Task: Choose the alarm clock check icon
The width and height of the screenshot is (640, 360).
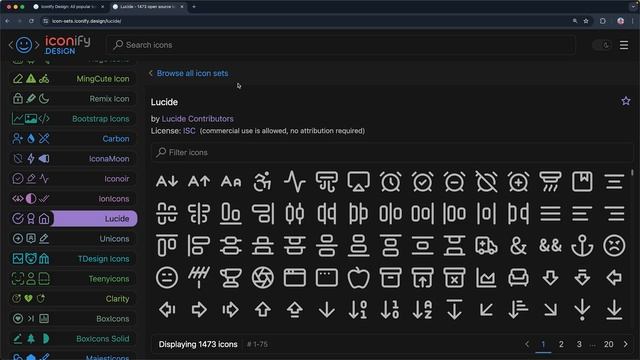Action: tap(422, 181)
